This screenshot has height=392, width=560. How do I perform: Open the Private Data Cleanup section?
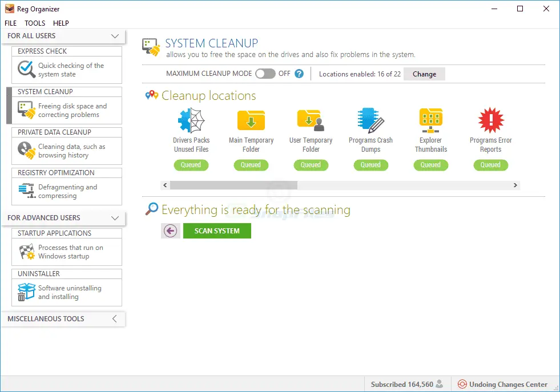(67, 146)
